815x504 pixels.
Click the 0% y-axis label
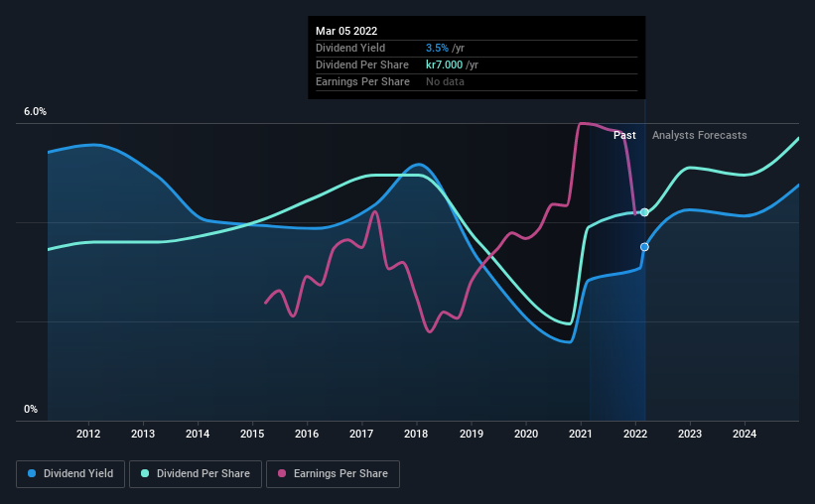click(31, 409)
